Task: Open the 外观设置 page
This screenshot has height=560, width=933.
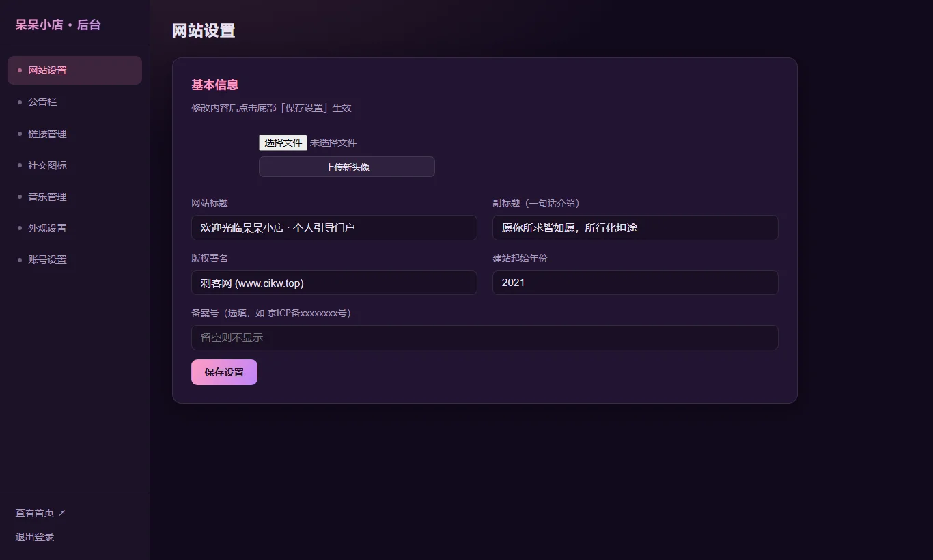Action: (x=74, y=228)
